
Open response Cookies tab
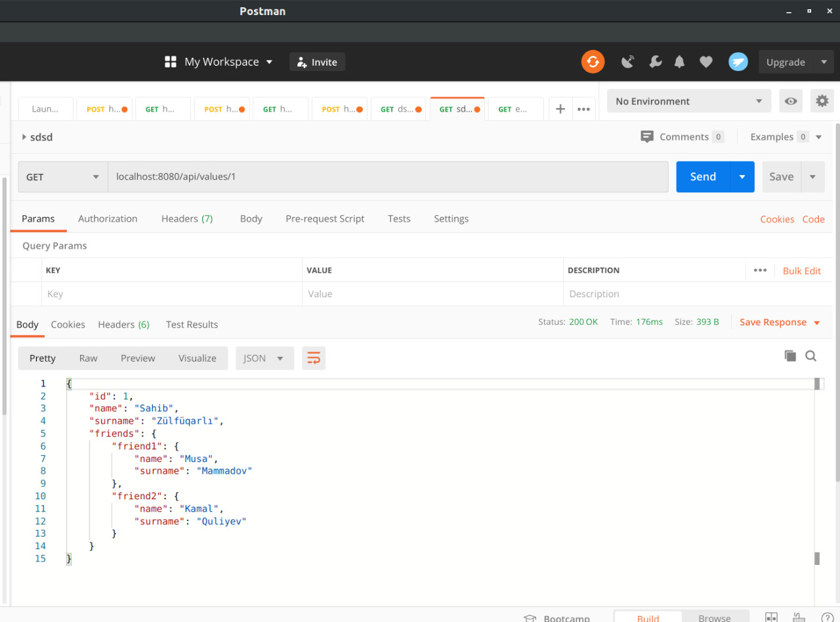68,324
